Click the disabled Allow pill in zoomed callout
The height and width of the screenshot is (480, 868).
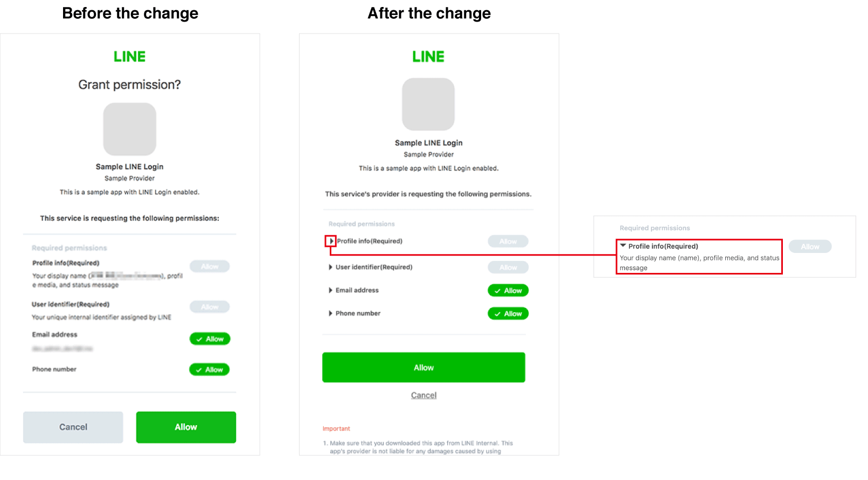(x=810, y=246)
